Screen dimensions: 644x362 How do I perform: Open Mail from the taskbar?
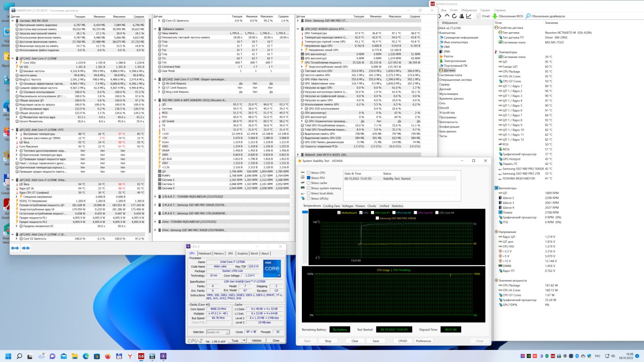[64, 356]
